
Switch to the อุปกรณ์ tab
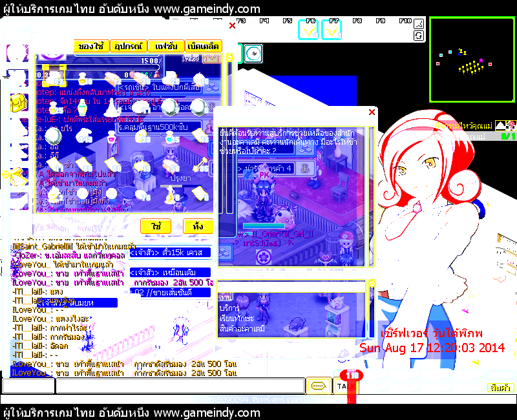128,46
